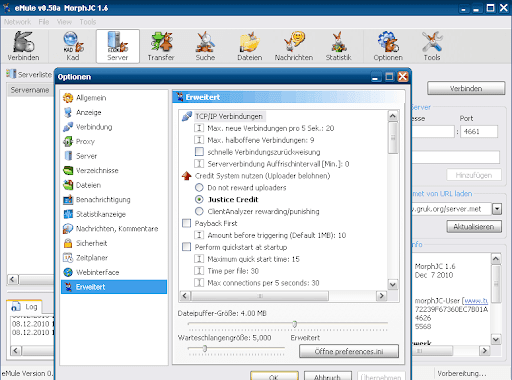This screenshot has width=512, height=380.
Task: Enable Perform quickstart at startup checkbox
Action: [186, 247]
